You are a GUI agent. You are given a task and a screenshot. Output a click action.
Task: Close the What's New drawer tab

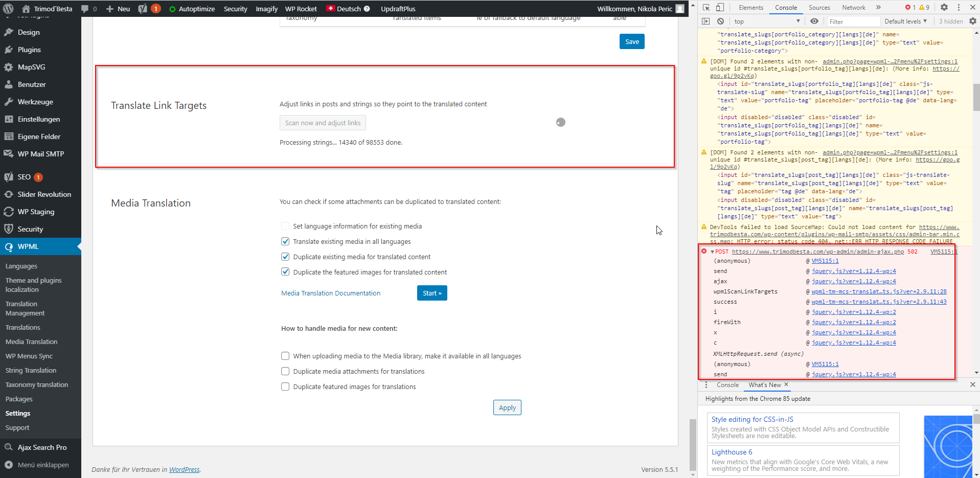(x=786, y=384)
